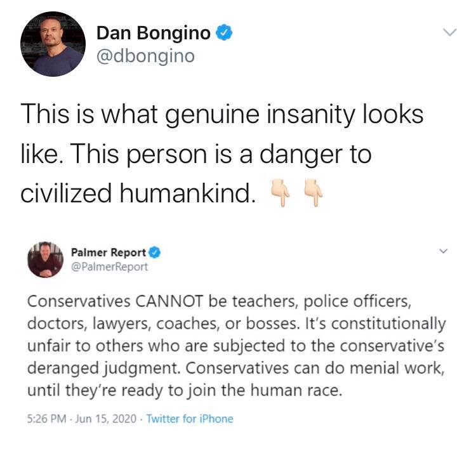Viewport: 476px width, 458px height.
Task: Expand the options chevron on Dan Bongino's tweet
Action: (449, 32)
